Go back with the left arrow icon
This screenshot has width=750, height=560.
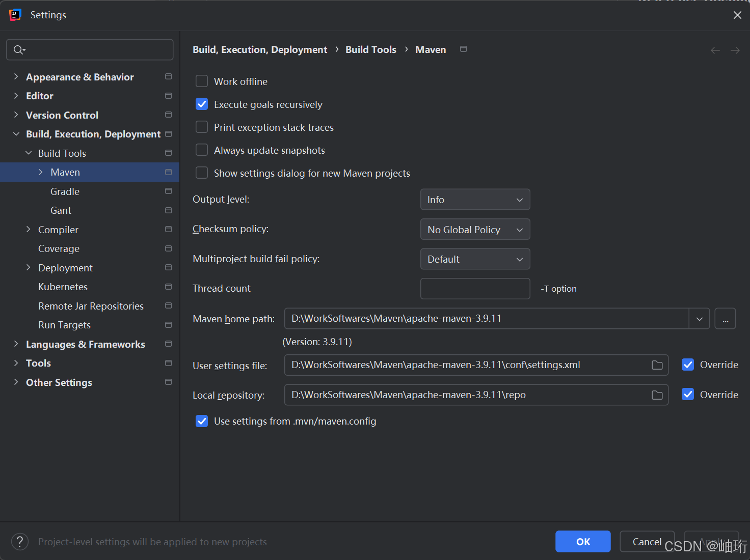[x=715, y=50]
